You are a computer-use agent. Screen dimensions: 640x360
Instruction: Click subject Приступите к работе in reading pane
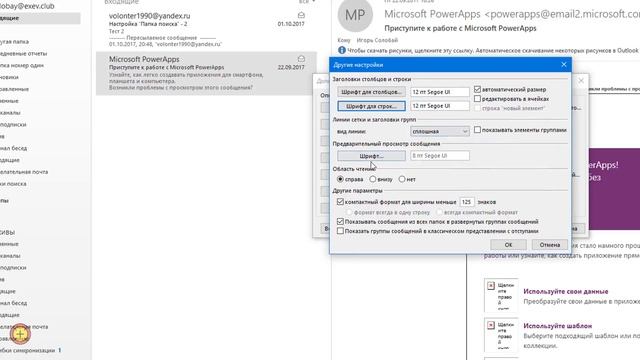tap(460, 28)
